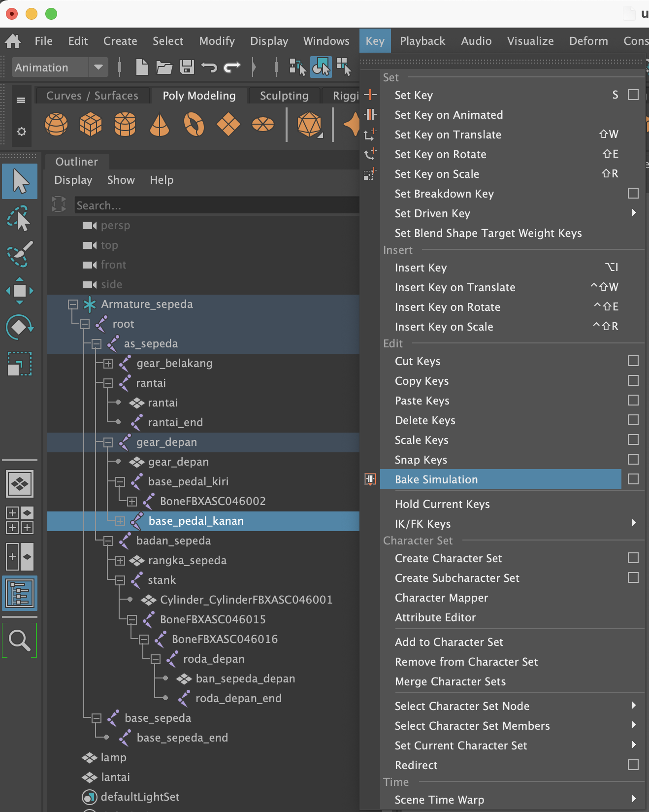This screenshot has height=812, width=649.
Task: Create a polygon sphere from shelf
Action: pos(56,124)
